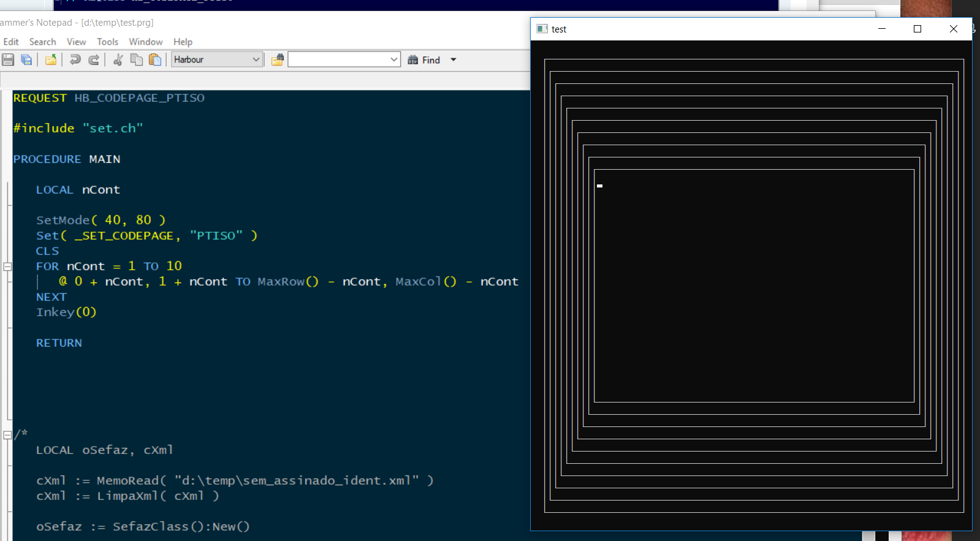Open the Harbour language dropdown

[x=256, y=59]
